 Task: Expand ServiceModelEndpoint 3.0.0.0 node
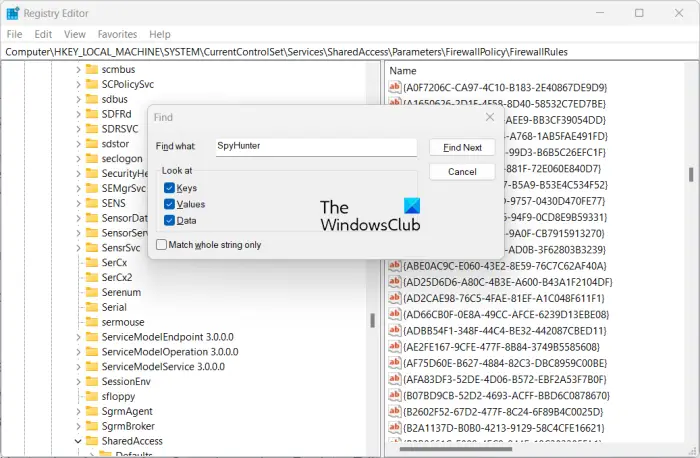click(x=78, y=337)
